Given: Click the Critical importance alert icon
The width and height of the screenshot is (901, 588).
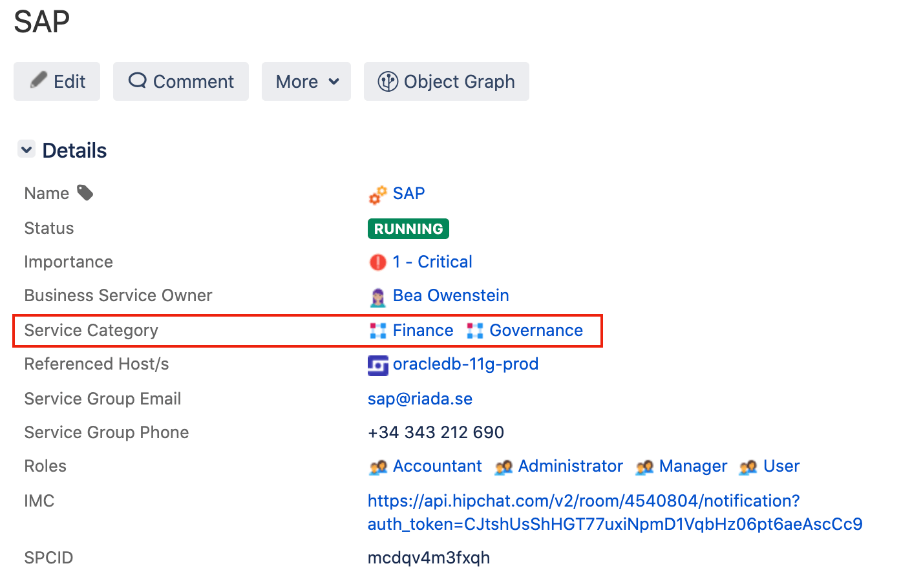Looking at the screenshot, I should 377,262.
